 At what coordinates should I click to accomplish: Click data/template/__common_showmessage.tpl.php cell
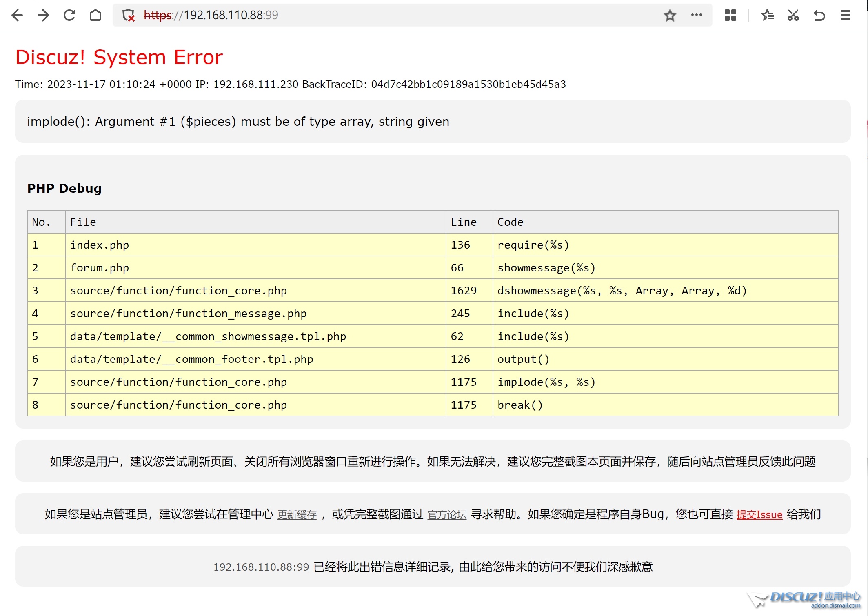coord(255,336)
